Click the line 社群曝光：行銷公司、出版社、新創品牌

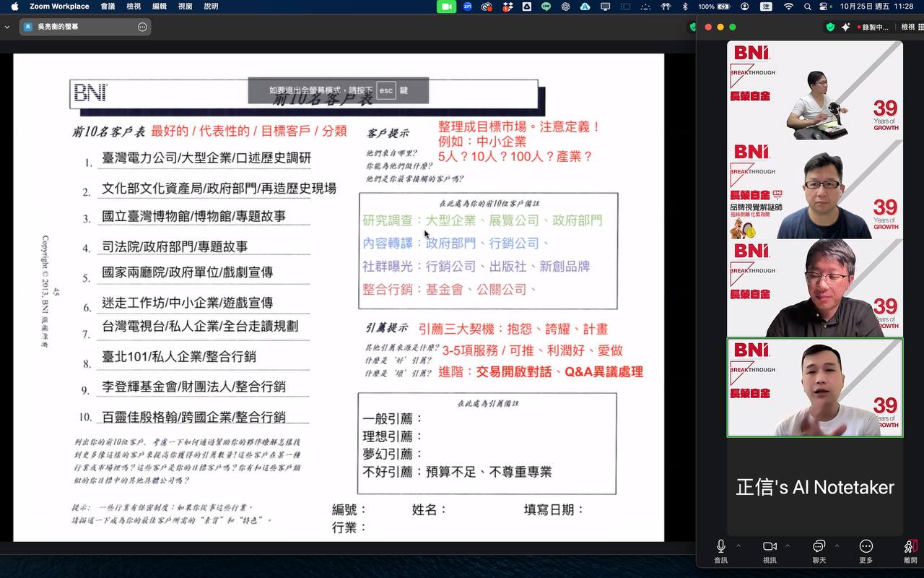click(x=476, y=267)
